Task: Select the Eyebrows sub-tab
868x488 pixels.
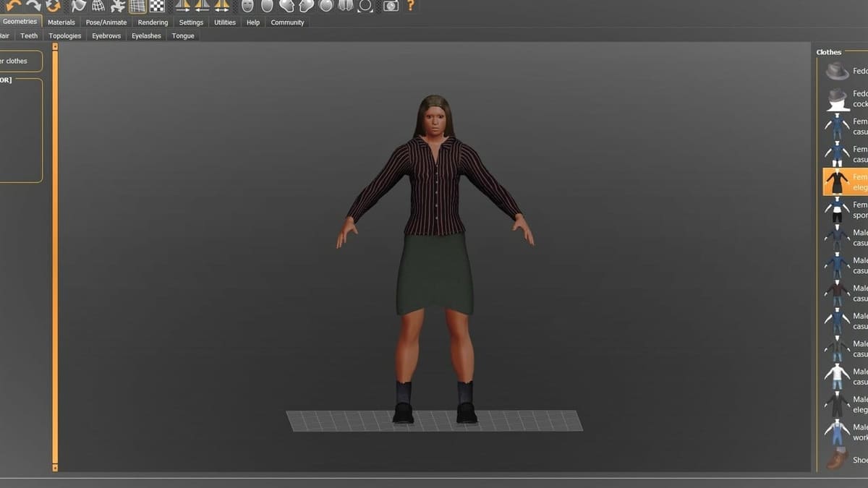Action: click(x=106, y=36)
